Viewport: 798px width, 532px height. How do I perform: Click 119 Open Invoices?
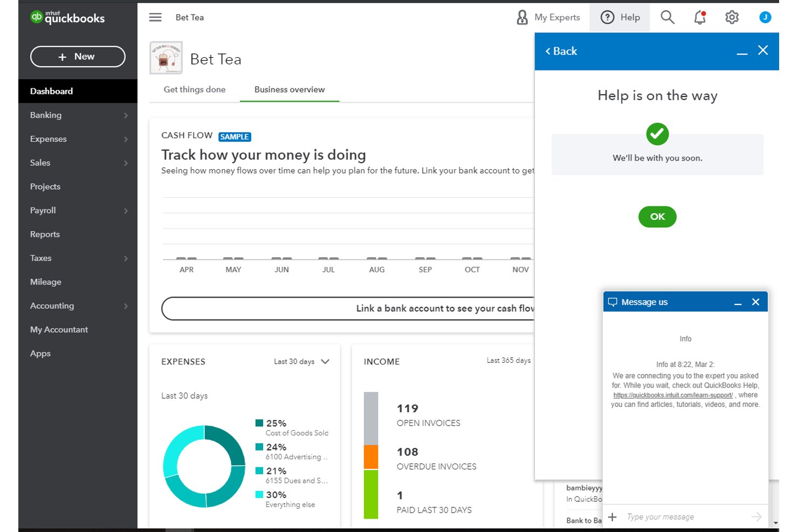pyautogui.click(x=429, y=415)
